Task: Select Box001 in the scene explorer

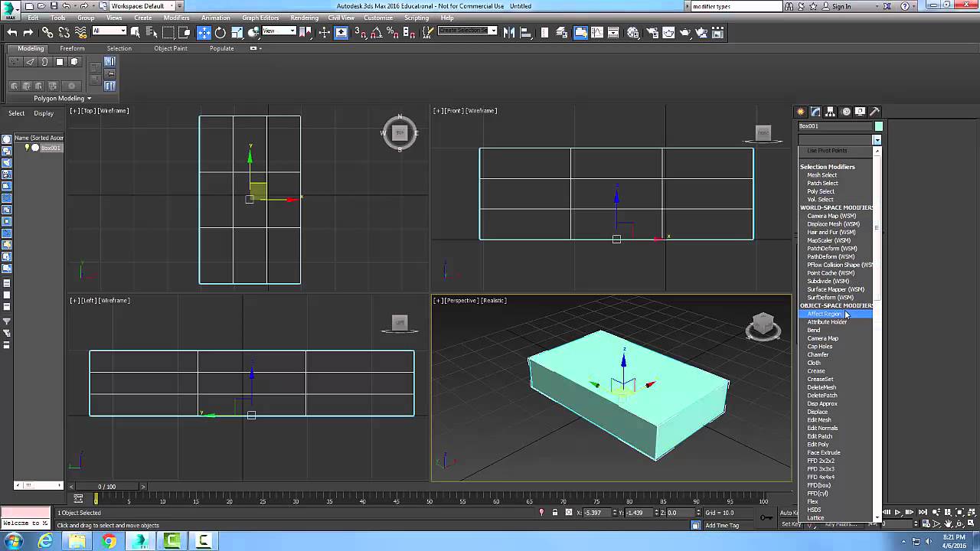Action: pyautogui.click(x=51, y=148)
